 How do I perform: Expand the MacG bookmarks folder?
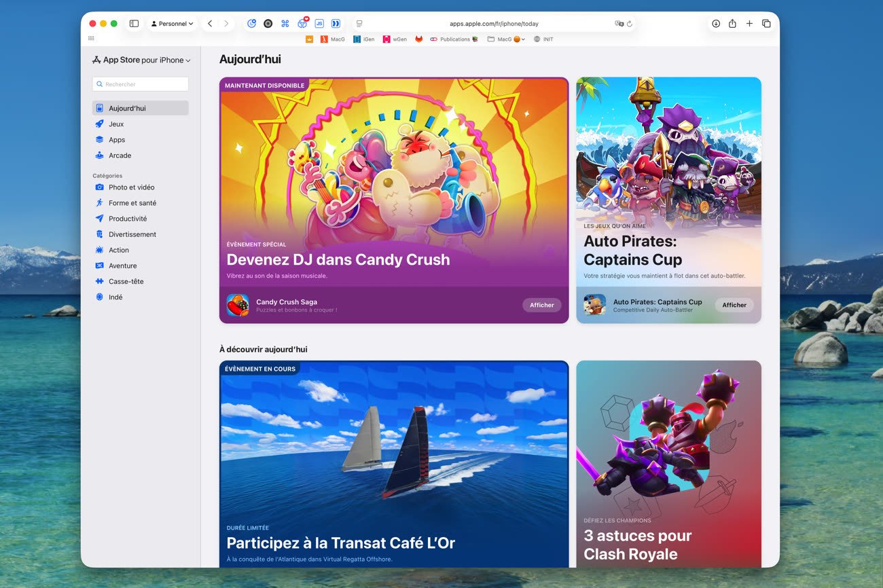pyautogui.click(x=506, y=39)
